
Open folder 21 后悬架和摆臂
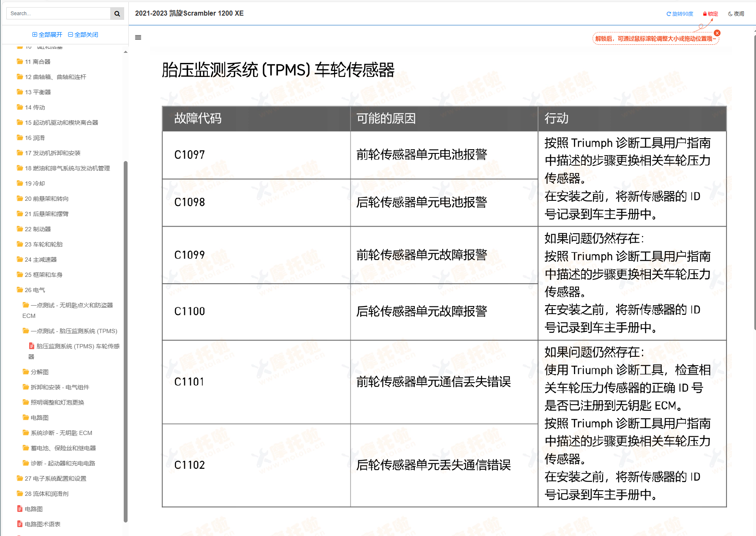tap(43, 214)
